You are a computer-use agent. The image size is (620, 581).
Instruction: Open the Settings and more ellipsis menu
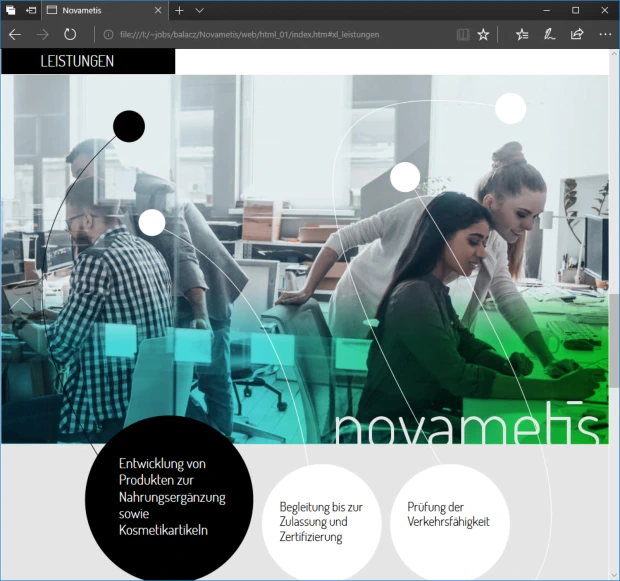coord(604,34)
